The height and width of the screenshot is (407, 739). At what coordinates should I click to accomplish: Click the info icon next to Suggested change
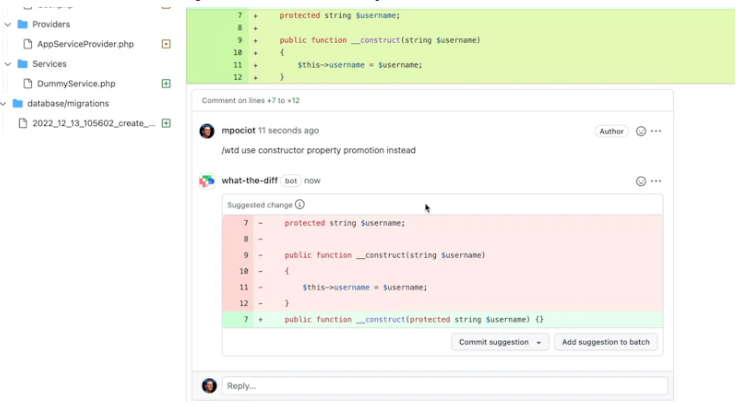(300, 204)
